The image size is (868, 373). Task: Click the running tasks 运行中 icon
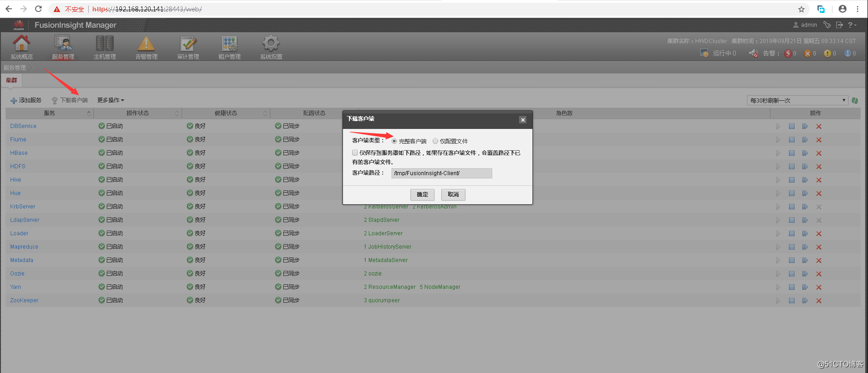point(704,53)
